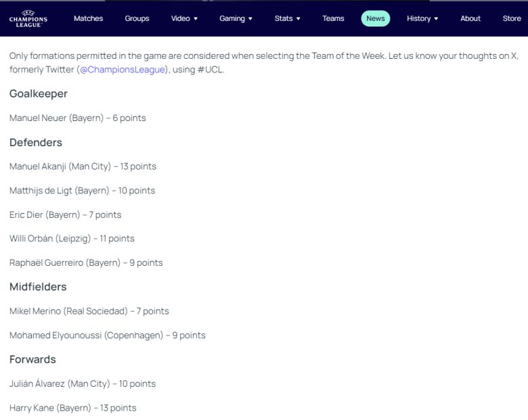The image size is (528, 420).
Task: Click the Mohamed Elyounoussi (Copenhagen) entry
Action: point(107,335)
